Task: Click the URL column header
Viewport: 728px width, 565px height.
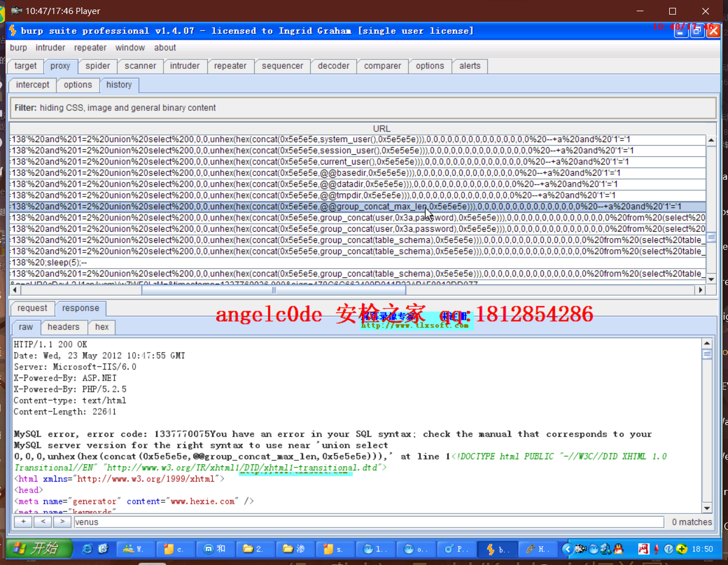Action: [x=381, y=129]
